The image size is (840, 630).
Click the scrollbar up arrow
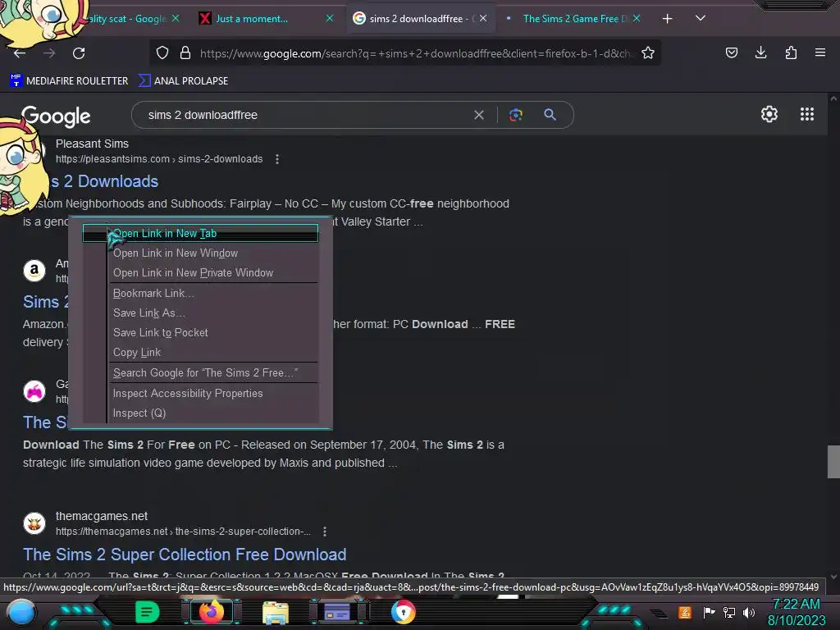tap(833, 99)
